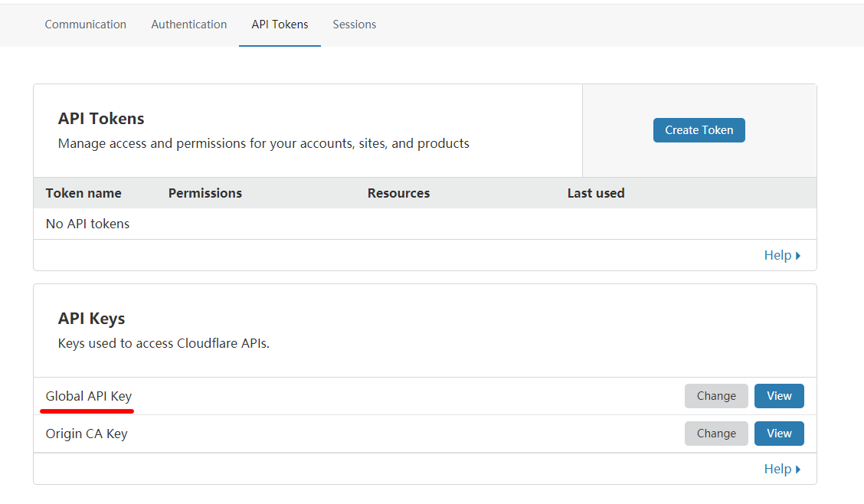View the Global API Key
This screenshot has height=504, width=864.
tap(779, 396)
